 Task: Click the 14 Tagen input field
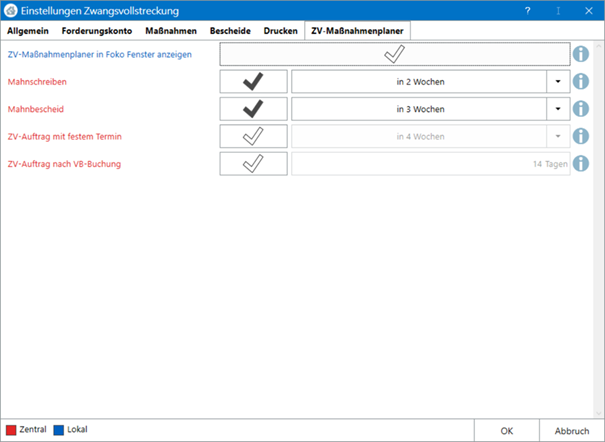coord(430,163)
